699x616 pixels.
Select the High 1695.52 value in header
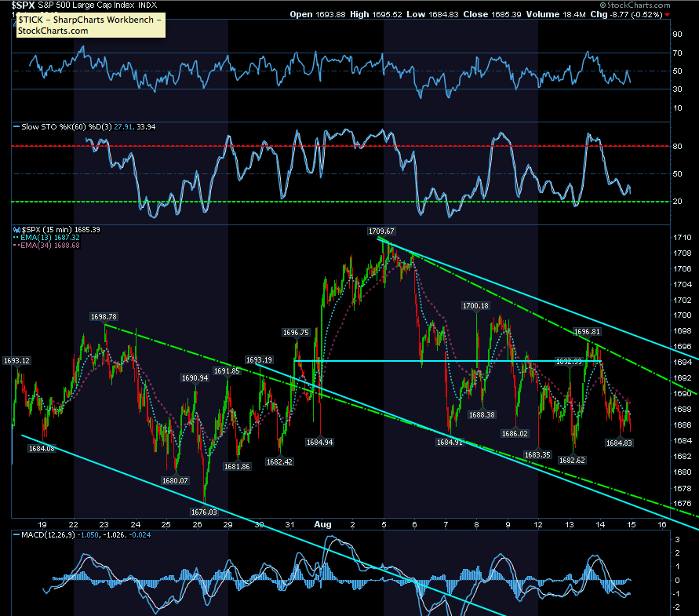tap(377, 14)
